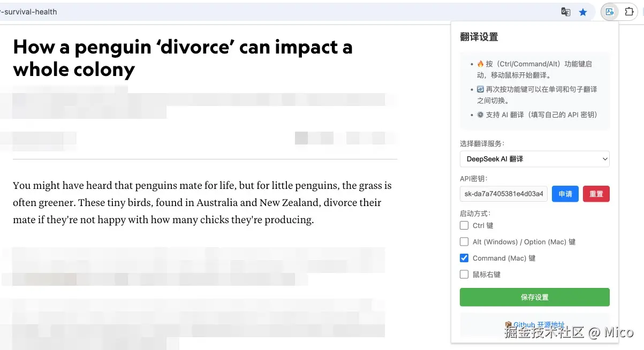Check the Alt (Windows) / Option (Mac) option
This screenshot has height=350, width=644.
(x=464, y=241)
